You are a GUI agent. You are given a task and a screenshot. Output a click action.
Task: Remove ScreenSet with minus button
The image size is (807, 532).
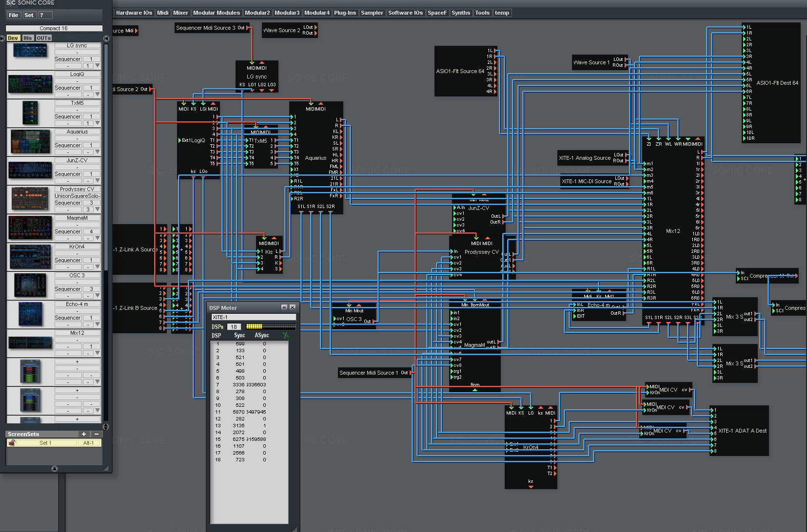point(97,434)
